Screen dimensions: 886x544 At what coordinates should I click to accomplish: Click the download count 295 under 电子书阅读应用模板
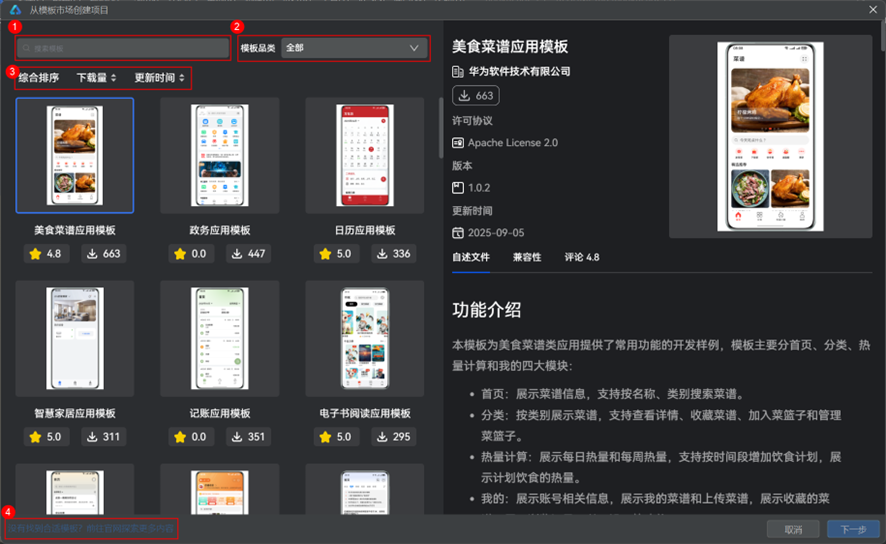coord(394,437)
